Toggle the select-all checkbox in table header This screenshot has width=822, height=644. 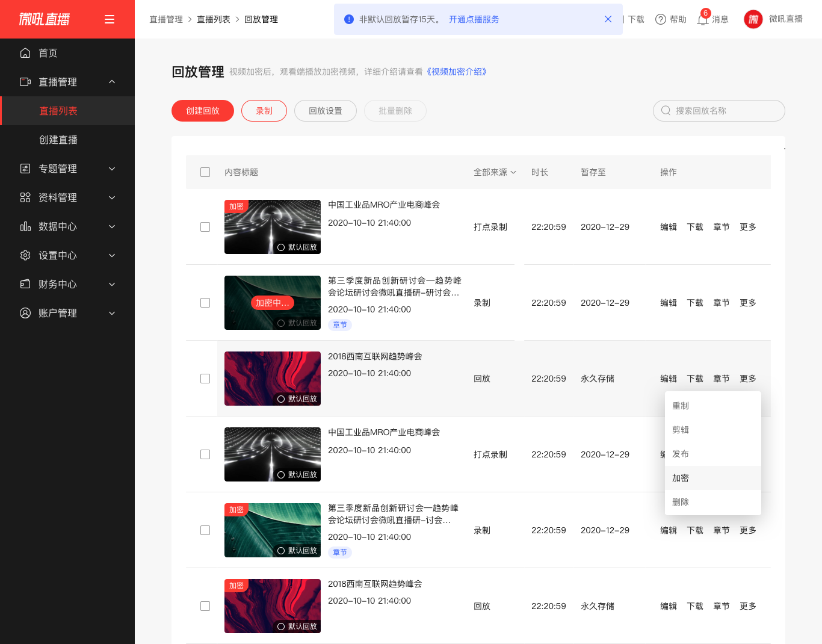tap(205, 172)
